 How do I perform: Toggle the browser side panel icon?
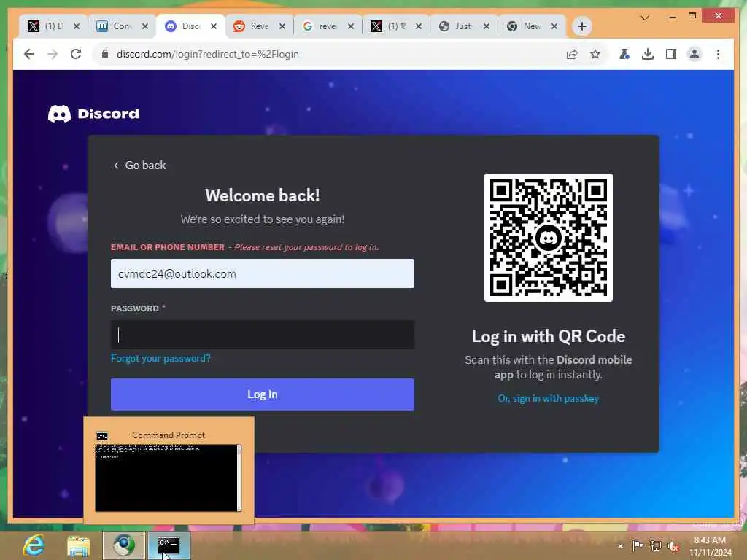[671, 54]
